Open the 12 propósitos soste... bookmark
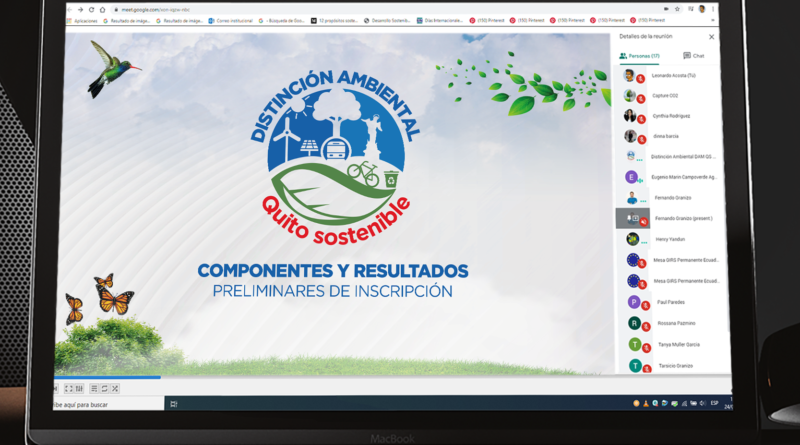 pyautogui.click(x=334, y=21)
